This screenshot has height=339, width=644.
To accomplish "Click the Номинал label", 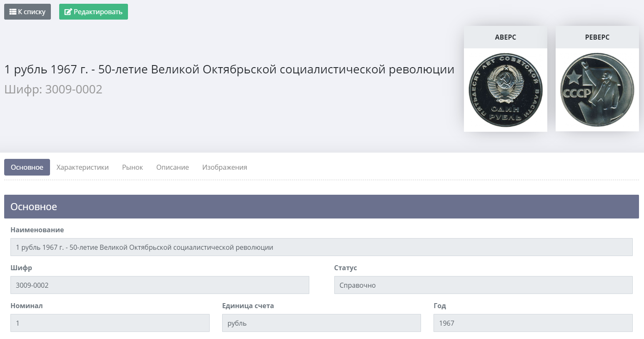I will (x=27, y=306).
